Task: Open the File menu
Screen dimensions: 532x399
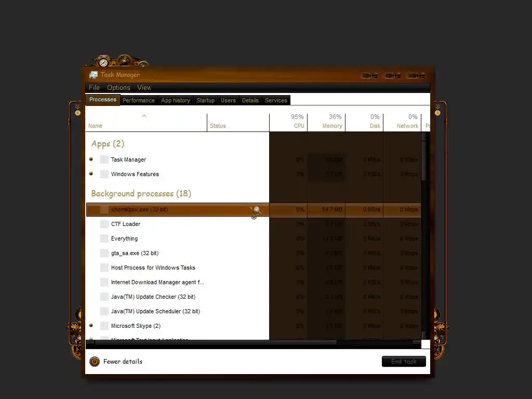Action: [94, 87]
